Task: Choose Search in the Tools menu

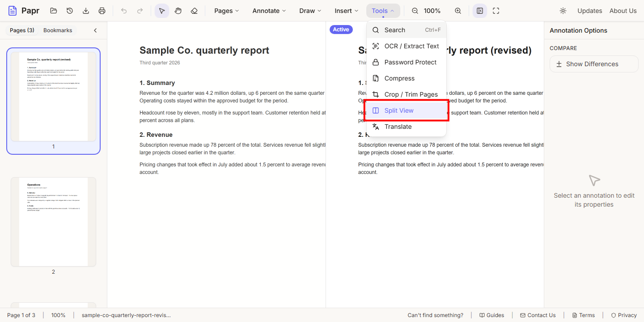Action: (x=407, y=30)
